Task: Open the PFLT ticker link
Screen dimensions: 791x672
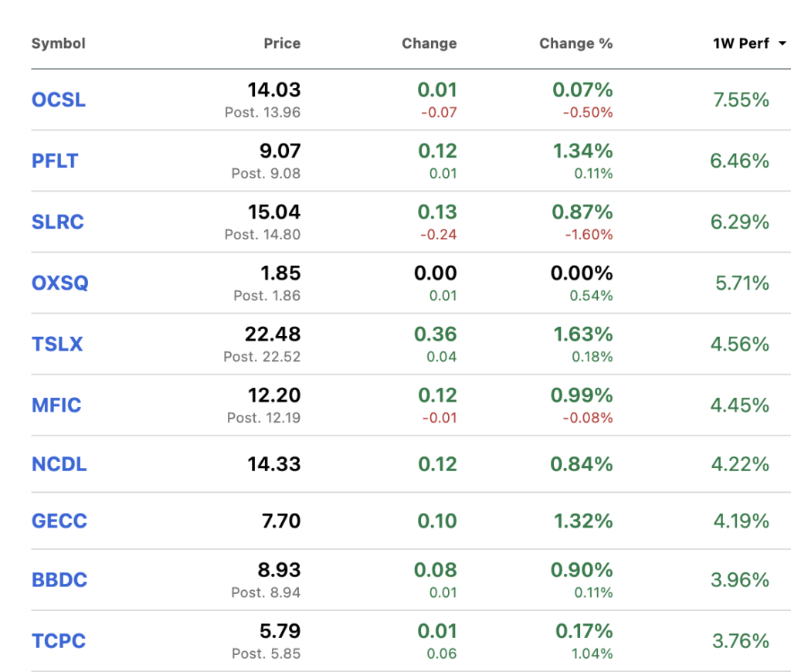Action: point(55,161)
